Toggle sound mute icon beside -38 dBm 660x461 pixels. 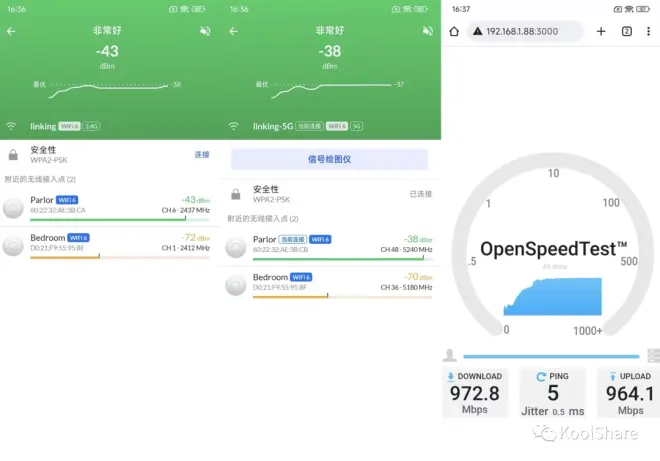[x=428, y=31]
